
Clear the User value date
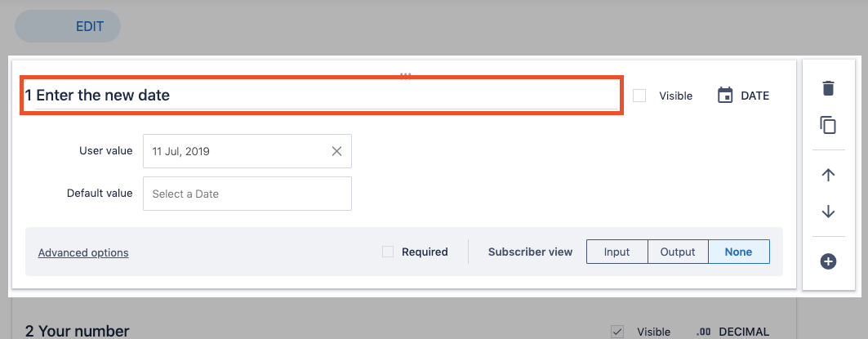(336, 151)
